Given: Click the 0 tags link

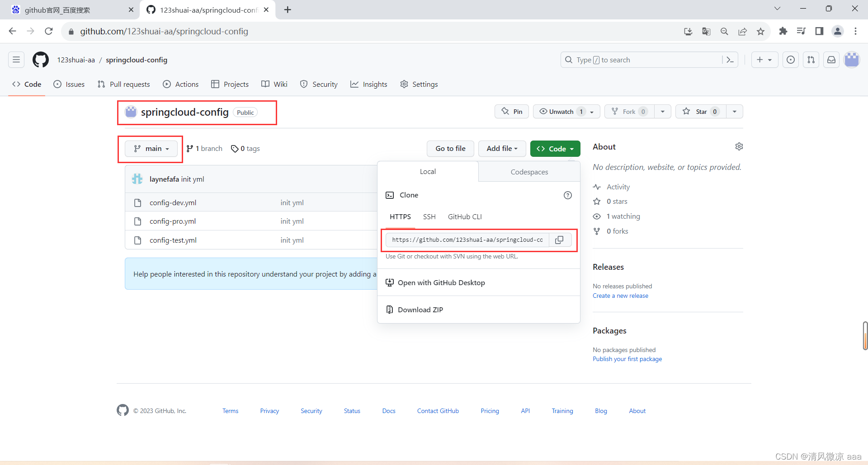Looking at the screenshot, I should (245, 149).
